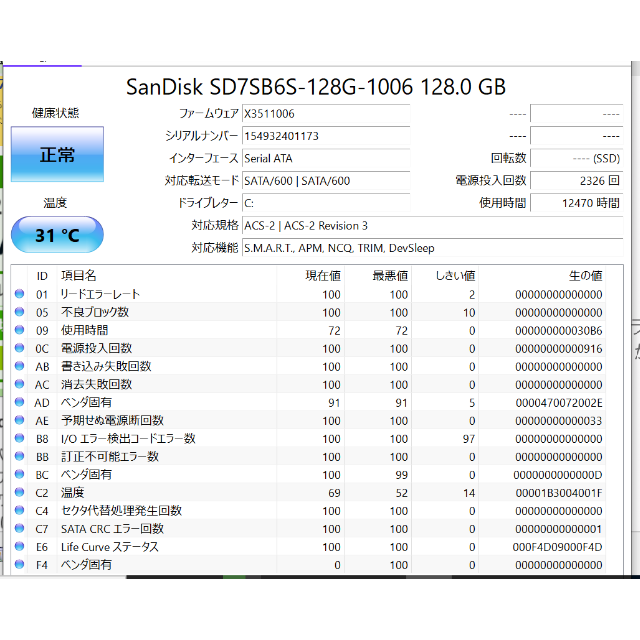Image resolution: width=640 pixels, height=640 pixels.
Task: Click the 現在値 column header
Action: [x=323, y=276]
